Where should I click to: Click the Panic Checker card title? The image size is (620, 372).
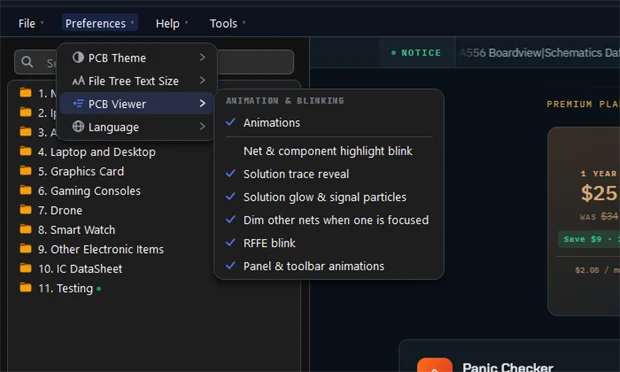click(508, 367)
